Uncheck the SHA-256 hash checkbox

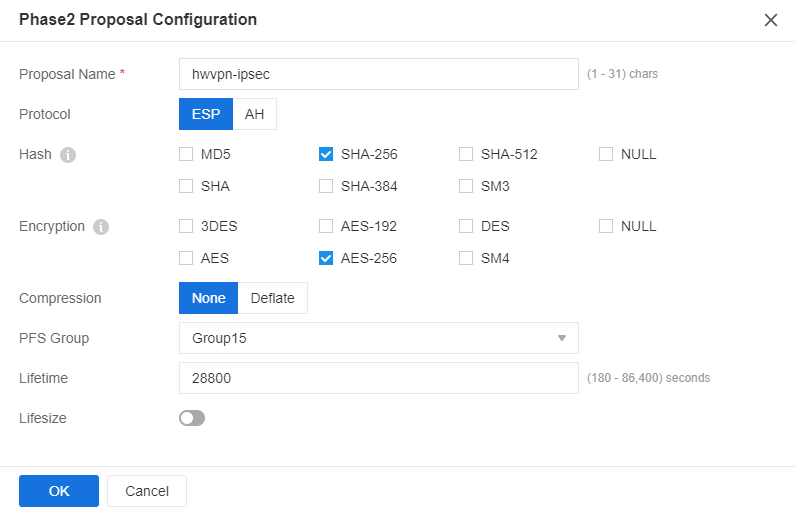[x=326, y=154]
